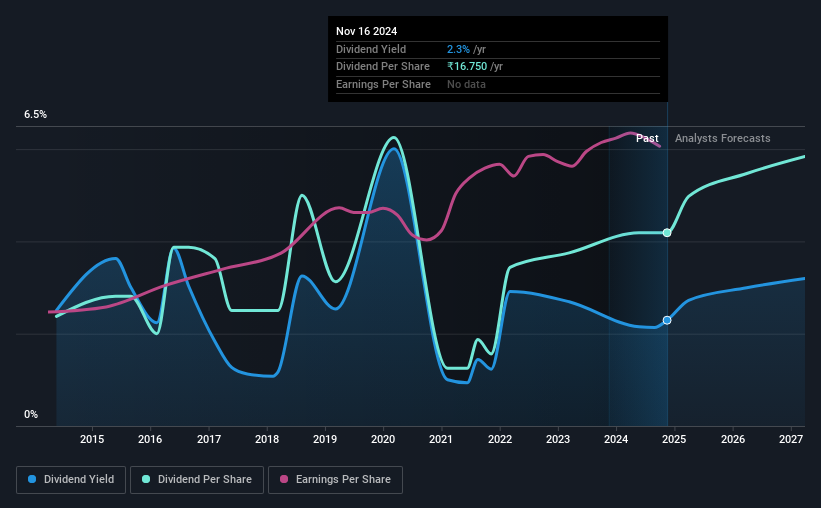The height and width of the screenshot is (508, 821).
Task: Click the 'Analysts Forecasts' label
Action: 723,138
